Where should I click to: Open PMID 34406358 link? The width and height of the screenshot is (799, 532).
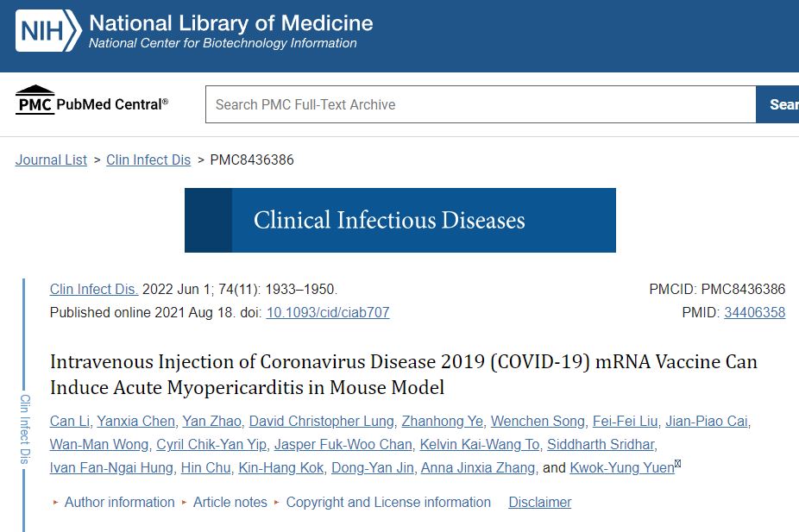tap(754, 312)
